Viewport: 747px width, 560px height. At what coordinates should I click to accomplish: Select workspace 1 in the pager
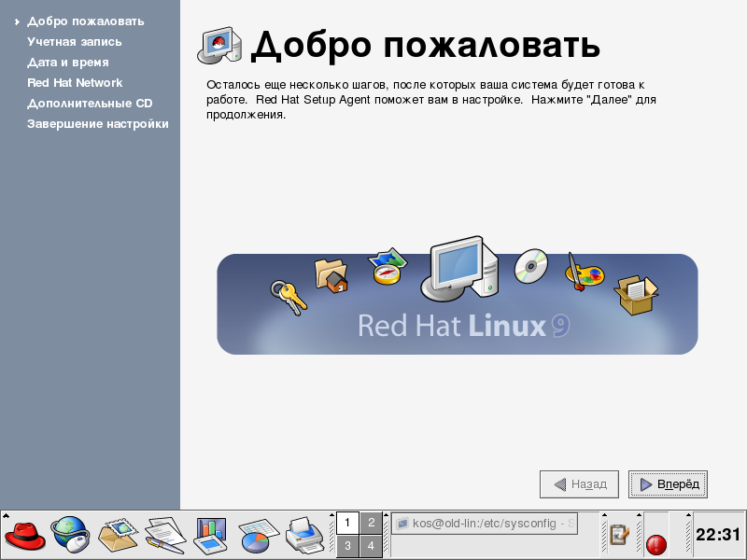tap(347, 523)
